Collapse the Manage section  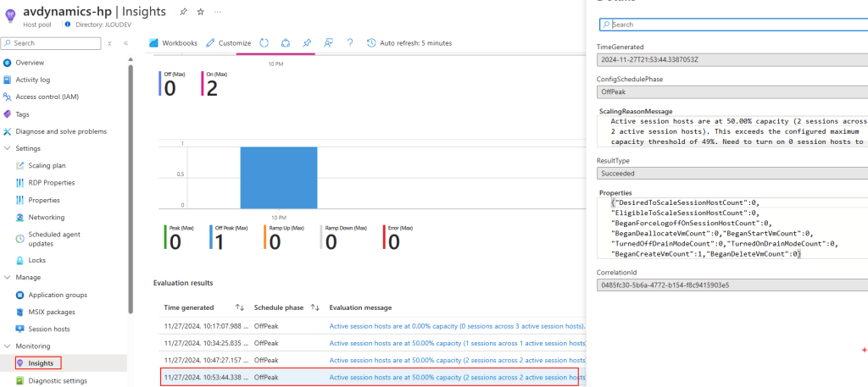tap(7, 277)
